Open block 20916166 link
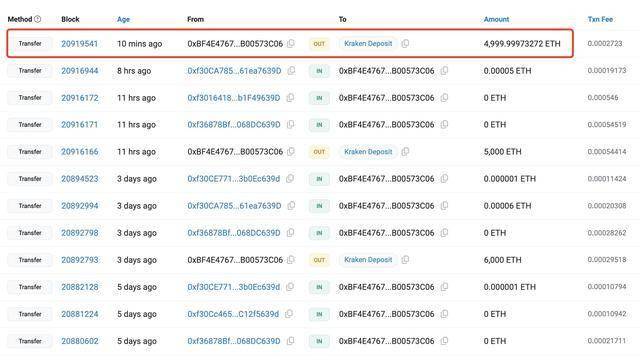The height and width of the screenshot is (360, 640). 80,152
